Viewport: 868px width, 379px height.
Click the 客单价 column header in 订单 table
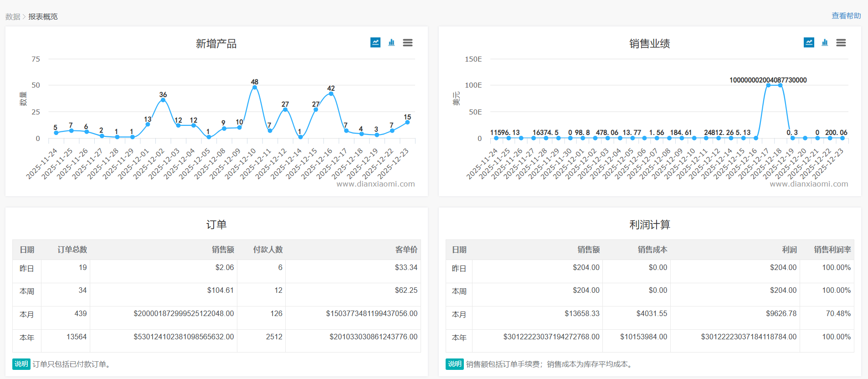click(x=406, y=249)
